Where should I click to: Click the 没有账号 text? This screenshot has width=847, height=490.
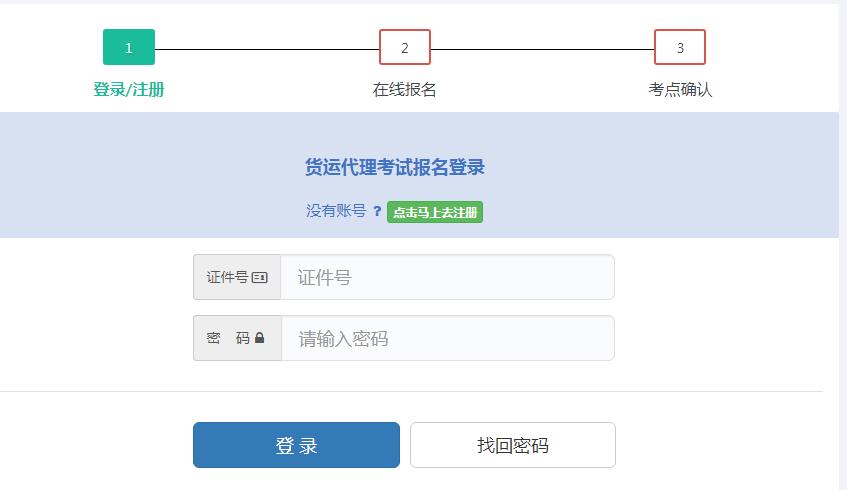[336, 211]
